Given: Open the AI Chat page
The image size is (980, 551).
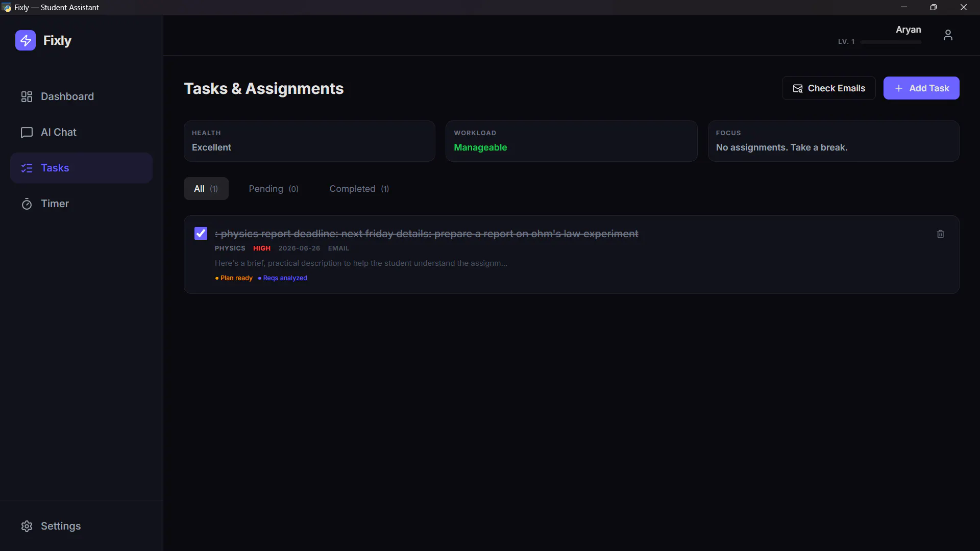Looking at the screenshot, I should point(82,132).
